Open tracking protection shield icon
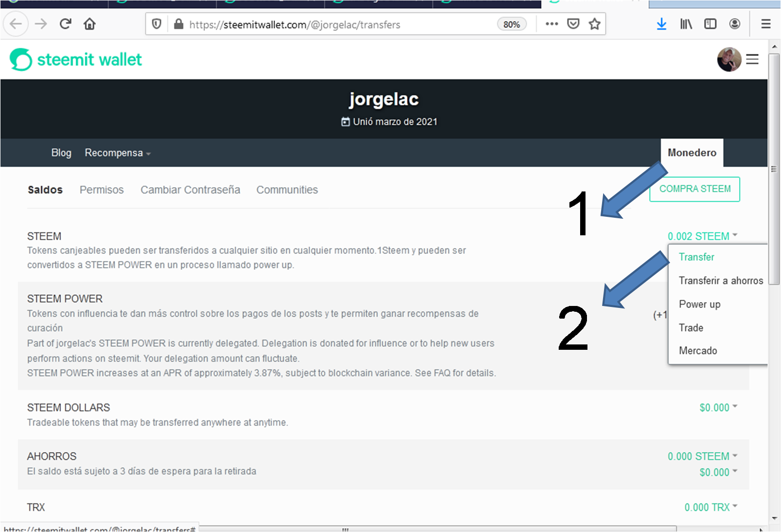The width and height of the screenshot is (781, 532). tap(156, 24)
